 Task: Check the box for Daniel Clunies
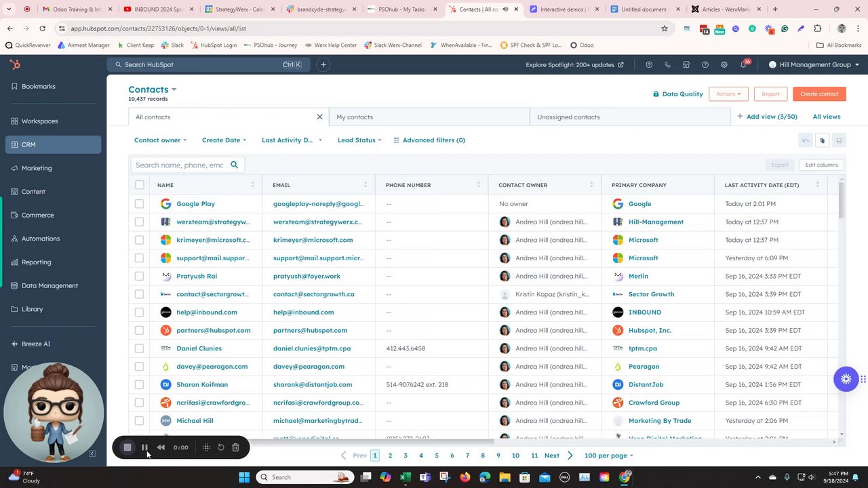point(139,348)
